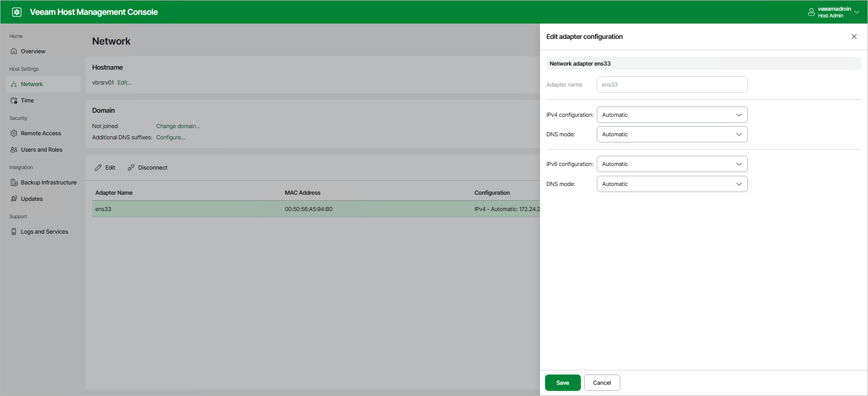Click the Remote Access gear icon
Image resolution: width=868 pixels, height=396 pixels.
[14, 133]
